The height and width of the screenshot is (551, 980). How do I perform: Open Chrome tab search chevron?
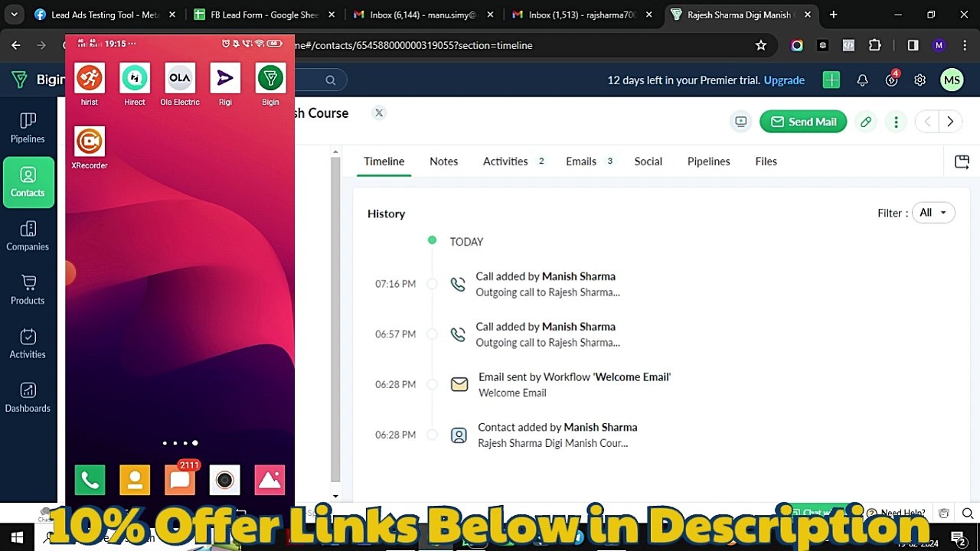(x=14, y=15)
